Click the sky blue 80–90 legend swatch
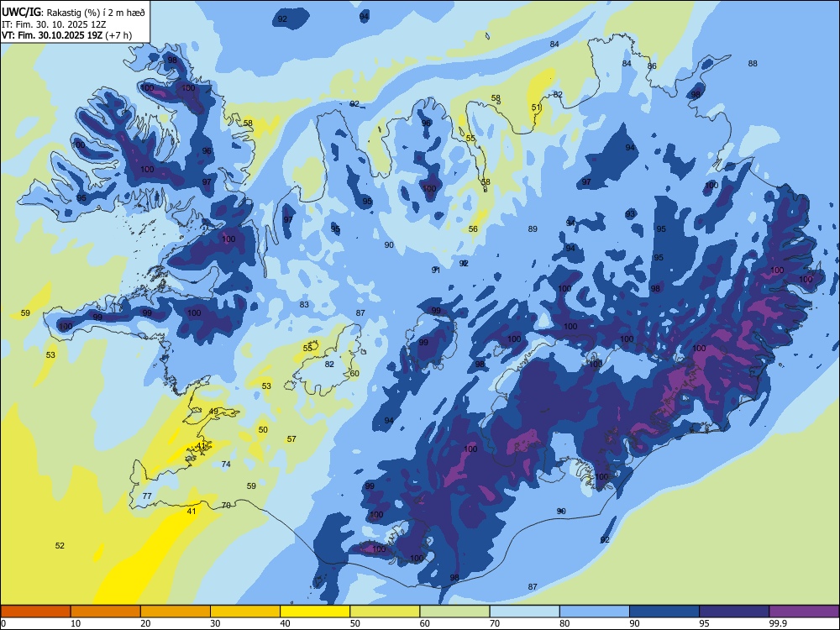This screenshot has width=840, height=630. [595, 612]
